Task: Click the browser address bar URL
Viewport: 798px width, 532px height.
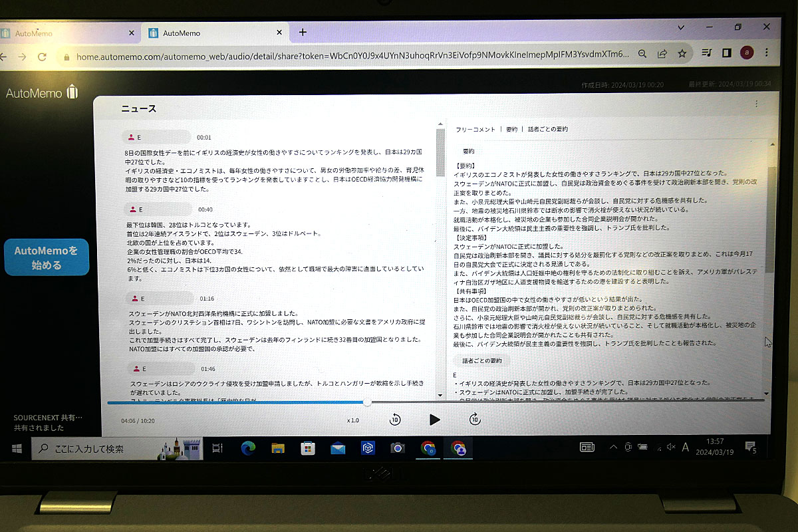Action: coord(352,56)
